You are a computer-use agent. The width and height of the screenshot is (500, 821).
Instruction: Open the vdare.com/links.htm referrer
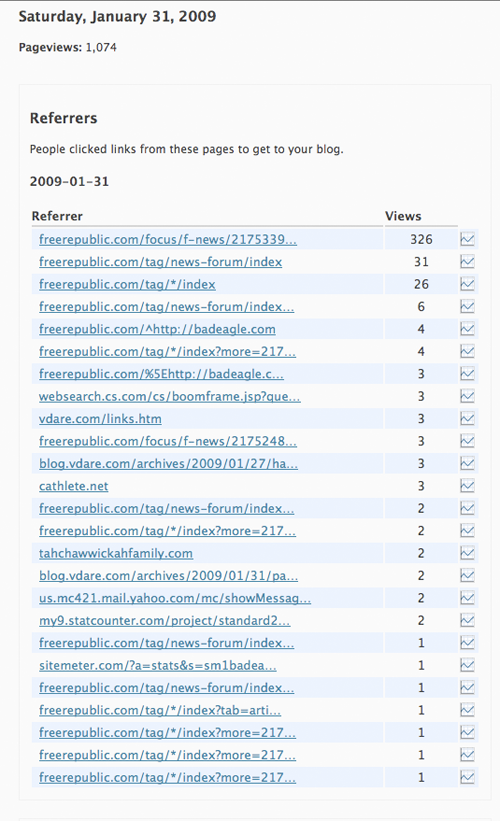pos(100,419)
